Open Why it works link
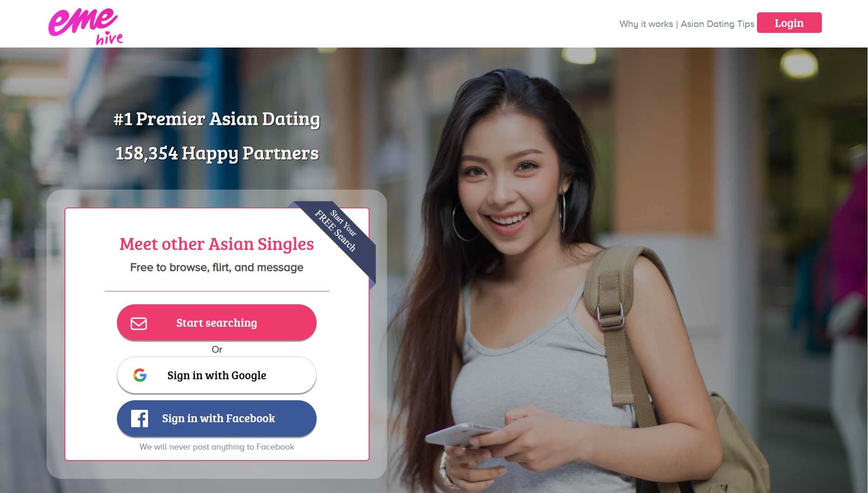 click(x=646, y=24)
